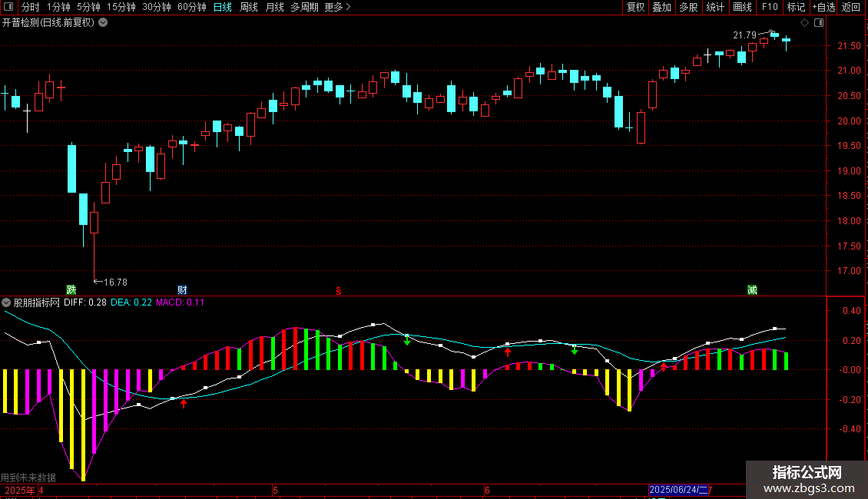Click the 0.40 indicator axis label

coord(851,311)
